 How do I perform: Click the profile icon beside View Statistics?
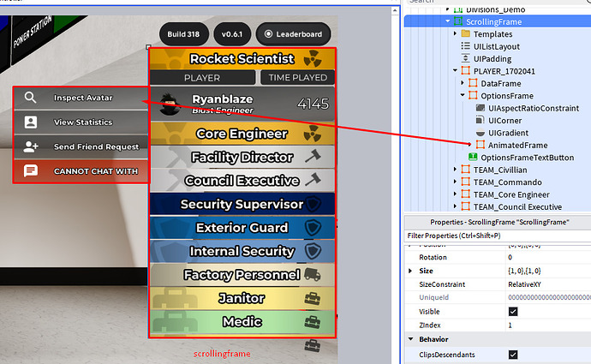click(x=31, y=122)
